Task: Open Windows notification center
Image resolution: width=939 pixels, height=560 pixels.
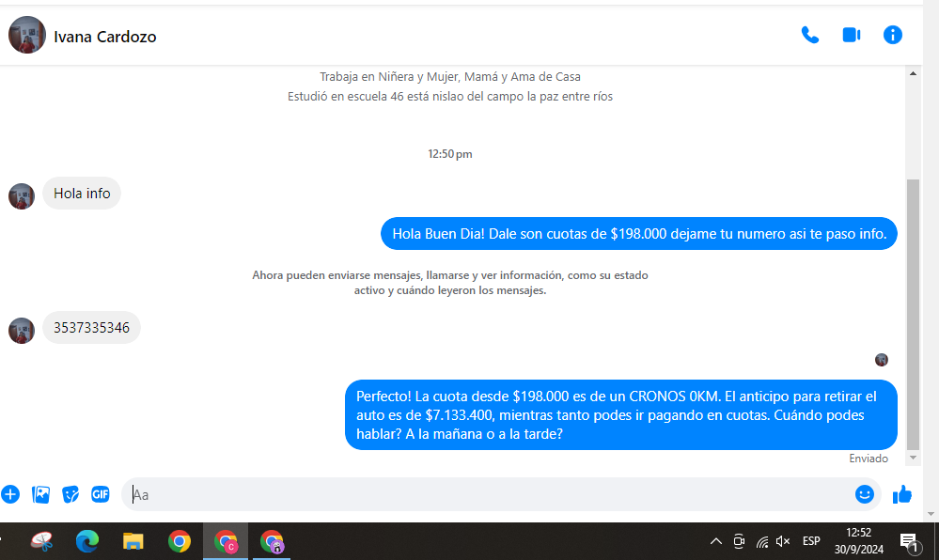Action: point(910,543)
